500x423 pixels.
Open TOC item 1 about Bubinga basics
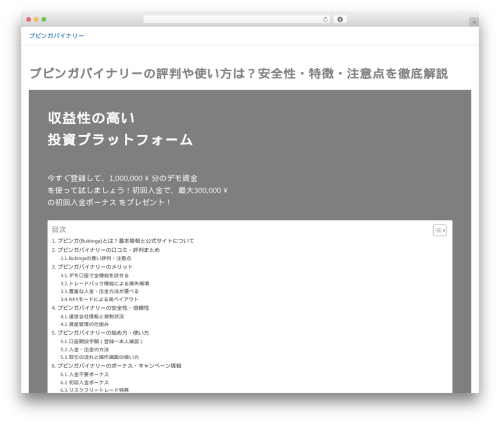[x=123, y=241]
